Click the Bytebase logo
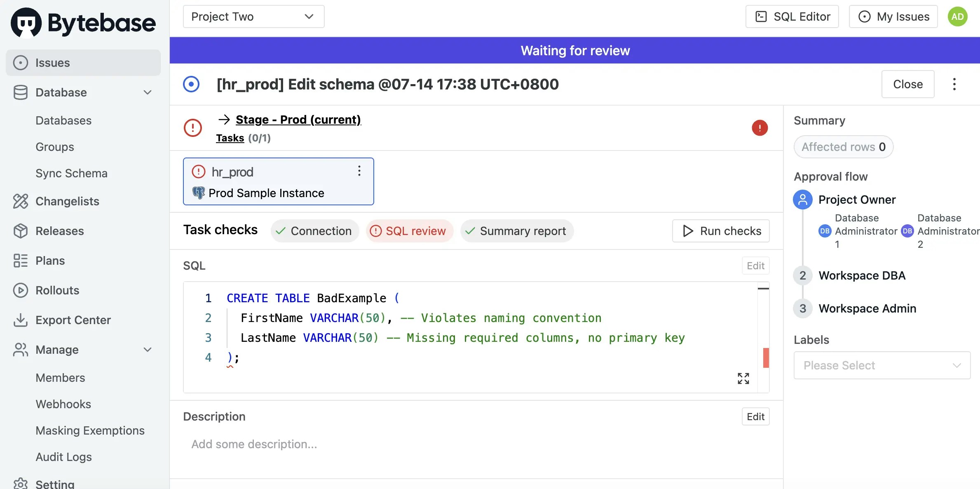 pos(82,22)
